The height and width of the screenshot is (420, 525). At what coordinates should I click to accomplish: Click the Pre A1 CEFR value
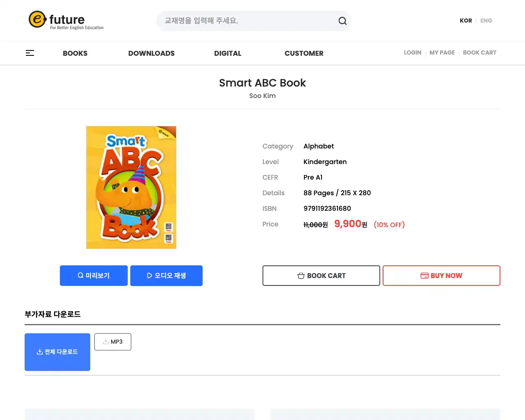pyautogui.click(x=313, y=177)
